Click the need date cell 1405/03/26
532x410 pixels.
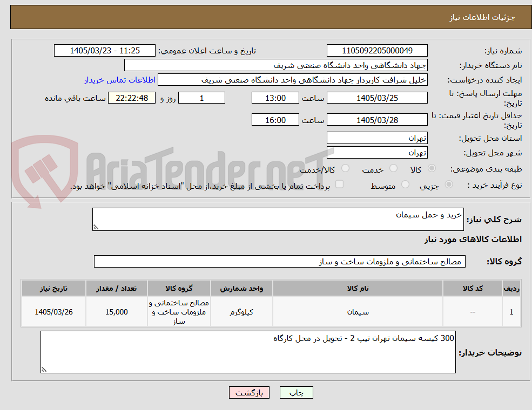tap(53, 312)
